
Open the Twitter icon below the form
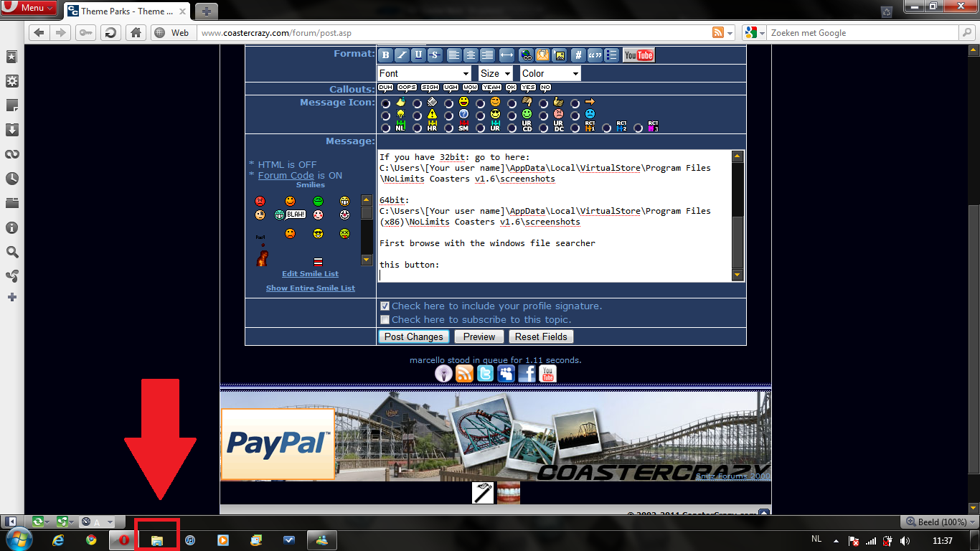pyautogui.click(x=485, y=374)
